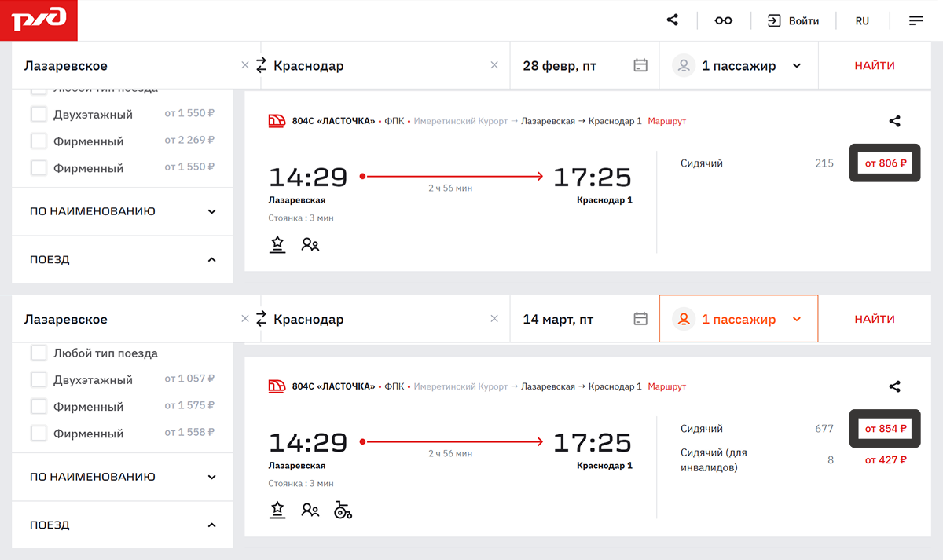
Task: Click the RZD logo in the header
Action: click(x=39, y=20)
